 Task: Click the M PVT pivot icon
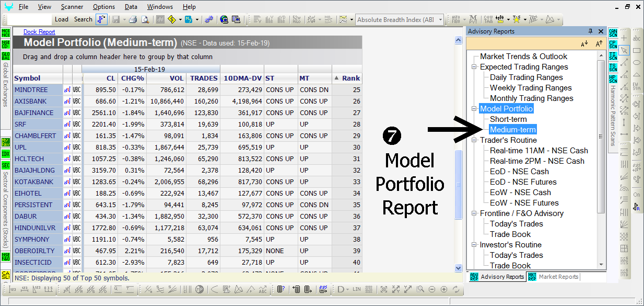473,19
